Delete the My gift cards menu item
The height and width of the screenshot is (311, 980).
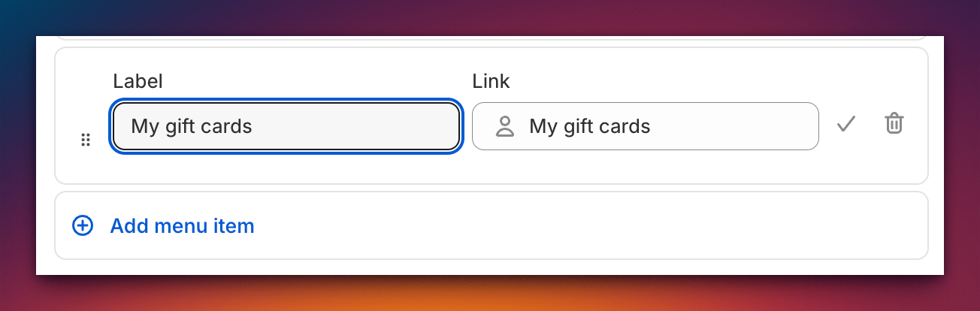[894, 123]
